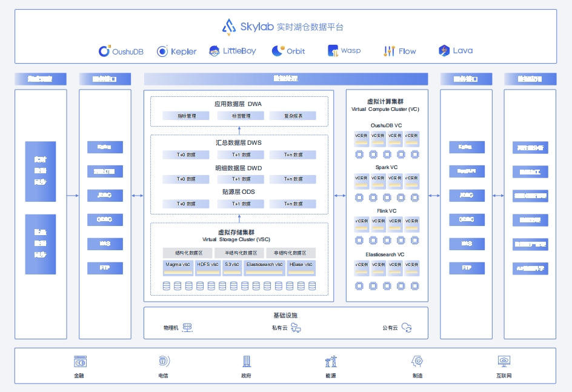Image resolution: width=572 pixels, height=392 pixels.
Task: Click the 明细数据层 DWD heading
Action: pyautogui.click(x=239, y=168)
